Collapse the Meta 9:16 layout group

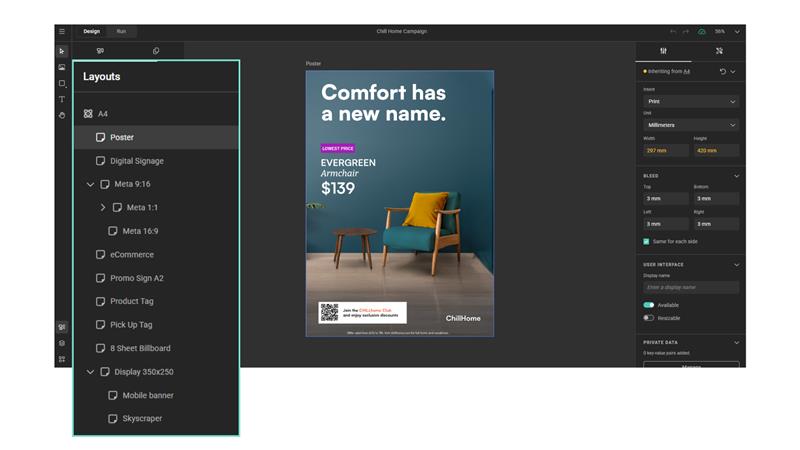point(90,184)
